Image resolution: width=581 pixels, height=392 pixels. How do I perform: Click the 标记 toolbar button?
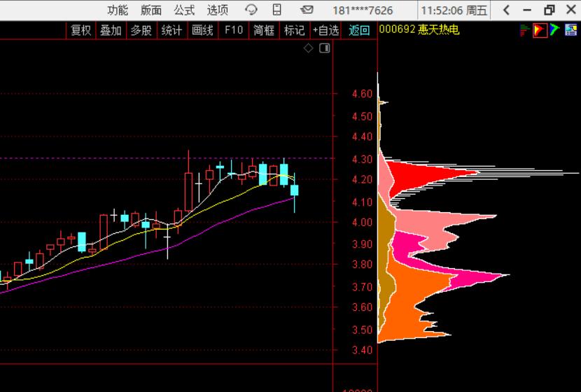click(294, 30)
